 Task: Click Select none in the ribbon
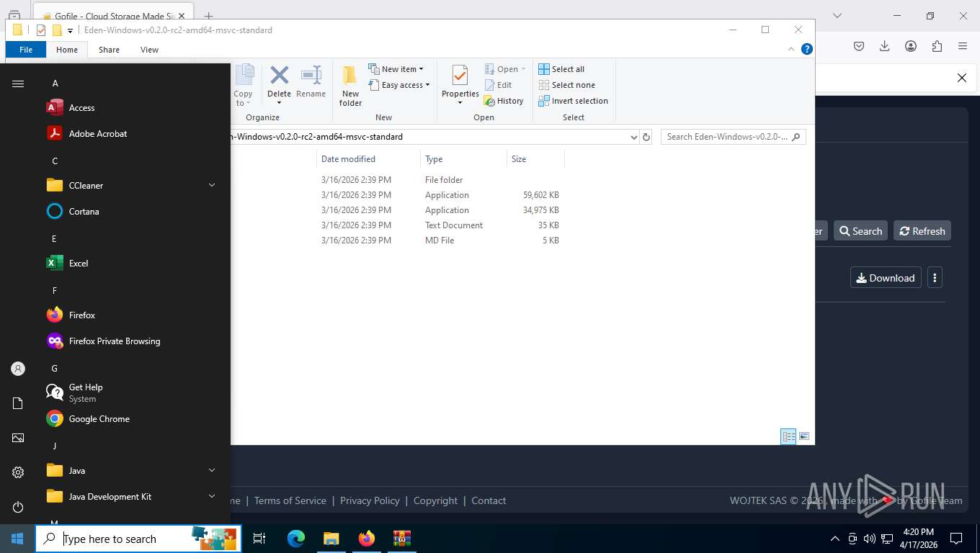566,85
